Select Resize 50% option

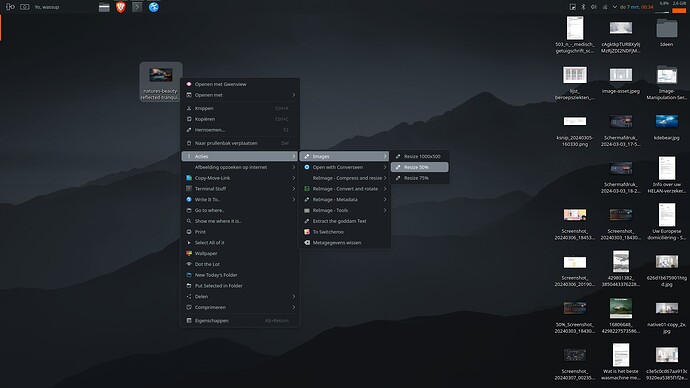pos(420,167)
